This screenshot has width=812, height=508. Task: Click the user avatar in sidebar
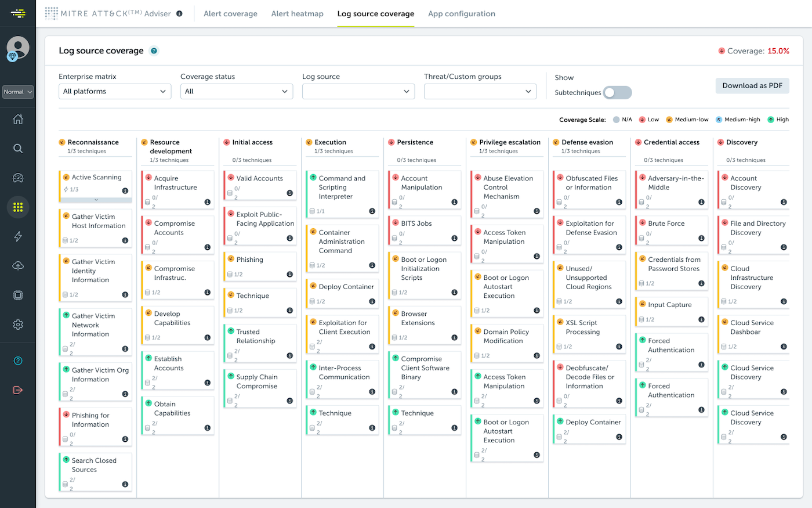pyautogui.click(x=17, y=48)
